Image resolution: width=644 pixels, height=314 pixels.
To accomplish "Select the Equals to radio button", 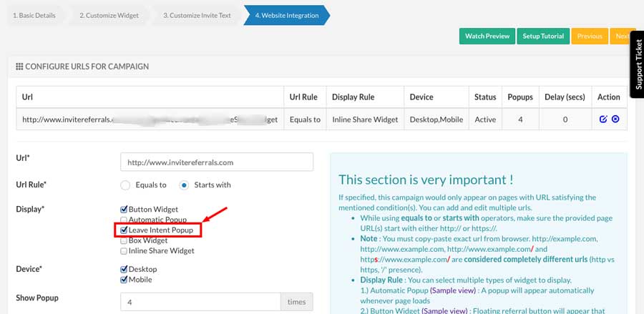I will pyautogui.click(x=125, y=185).
